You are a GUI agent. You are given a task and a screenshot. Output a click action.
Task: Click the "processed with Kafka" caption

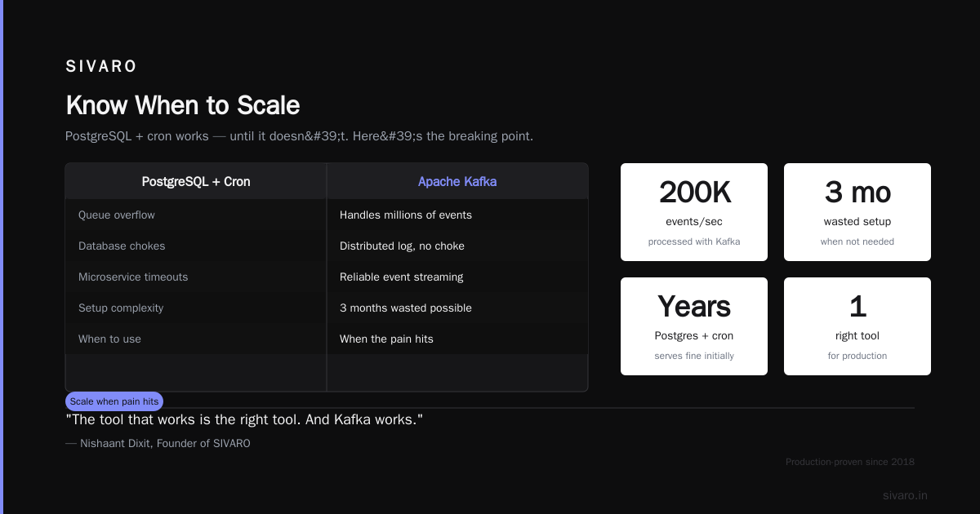point(694,241)
